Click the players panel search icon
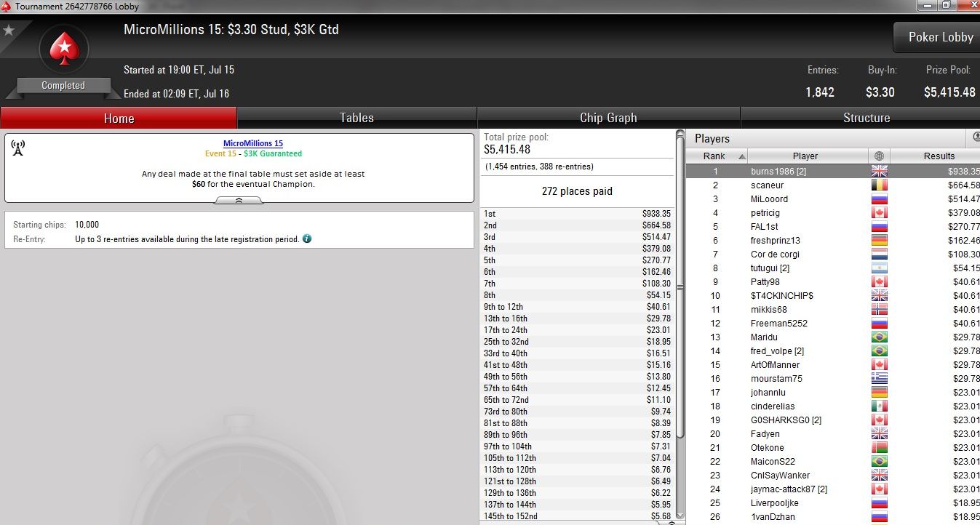 coord(976,137)
